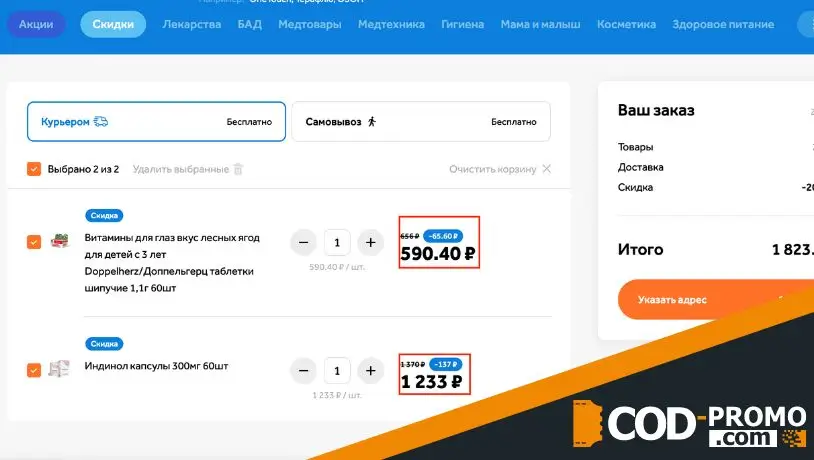The height and width of the screenshot is (460, 814).
Task: Click quantity field for Индинол капсулы
Action: point(337,371)
